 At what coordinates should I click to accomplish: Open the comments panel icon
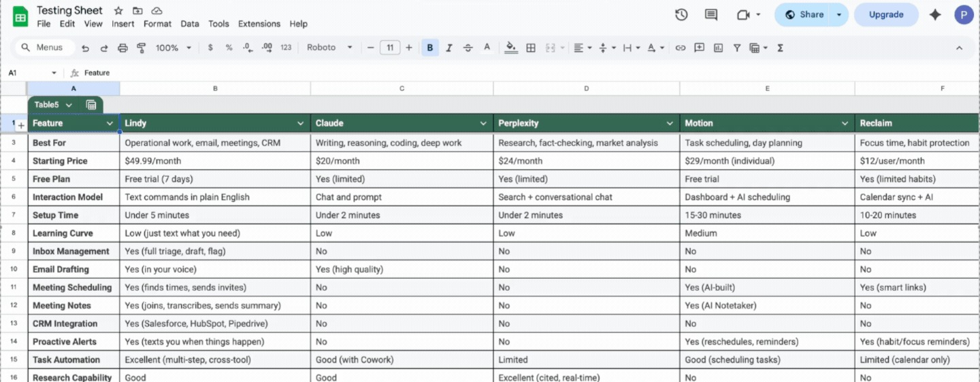coord(711,14)
